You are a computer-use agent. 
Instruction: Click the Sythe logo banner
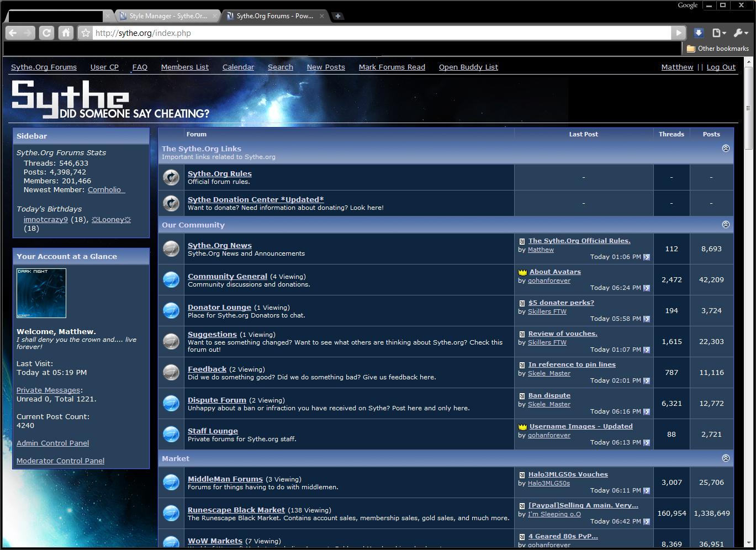tap(110, 99)
